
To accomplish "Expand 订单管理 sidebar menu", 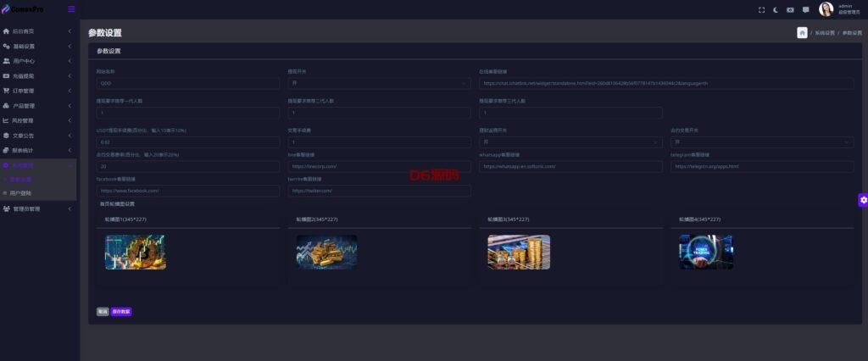I will 38,91.
